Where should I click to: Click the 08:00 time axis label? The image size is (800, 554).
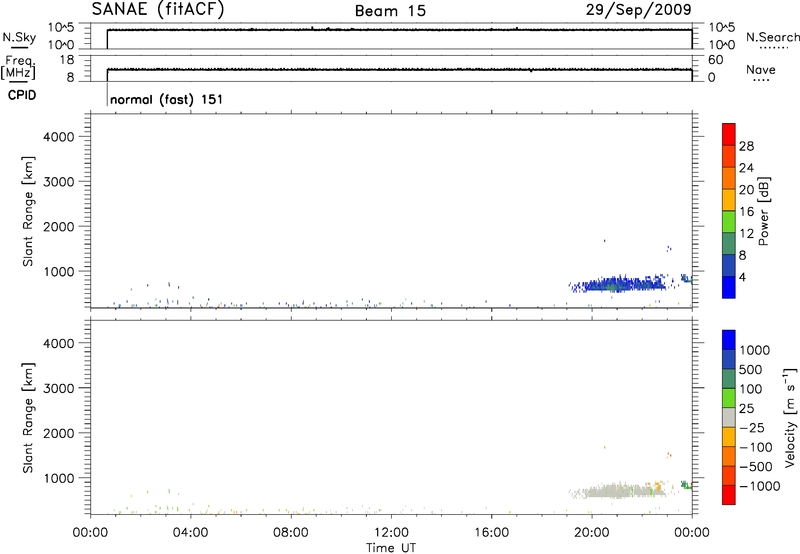pos(291,533)
